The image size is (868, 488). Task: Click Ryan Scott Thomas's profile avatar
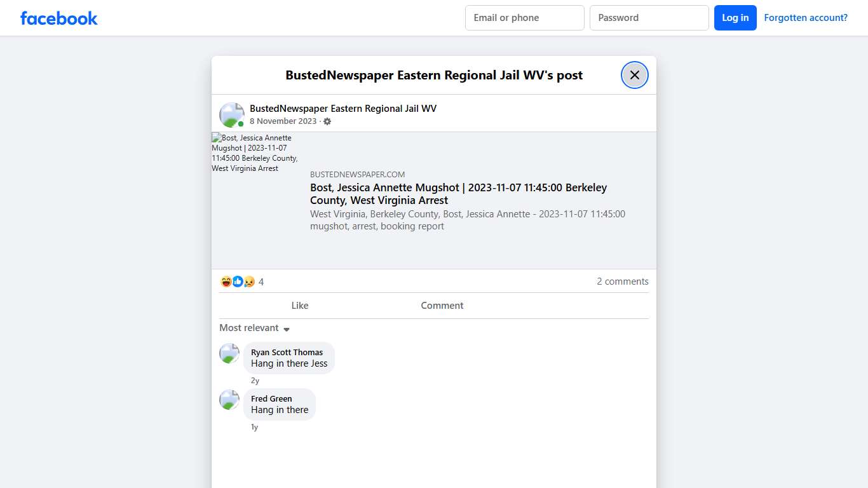pyautogui.click(x=229, y=353)
